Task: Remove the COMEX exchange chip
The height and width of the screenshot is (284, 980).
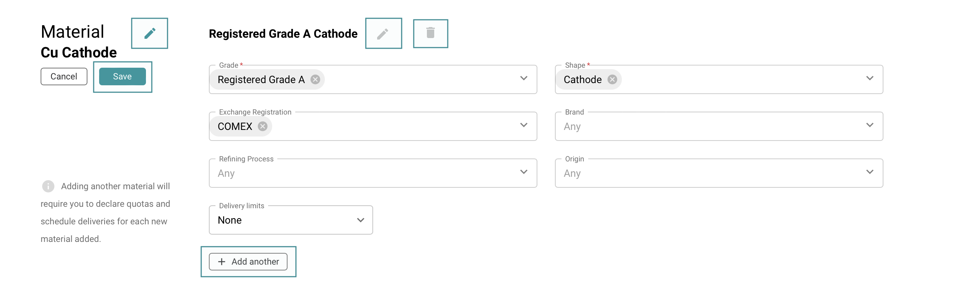Action: point(263,126)
